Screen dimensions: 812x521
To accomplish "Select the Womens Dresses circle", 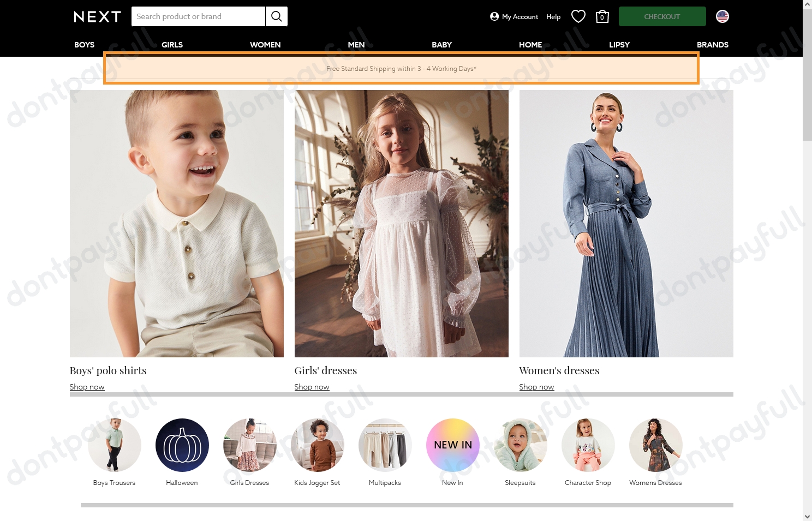I will pyautogui.click(x=656, y=445).
